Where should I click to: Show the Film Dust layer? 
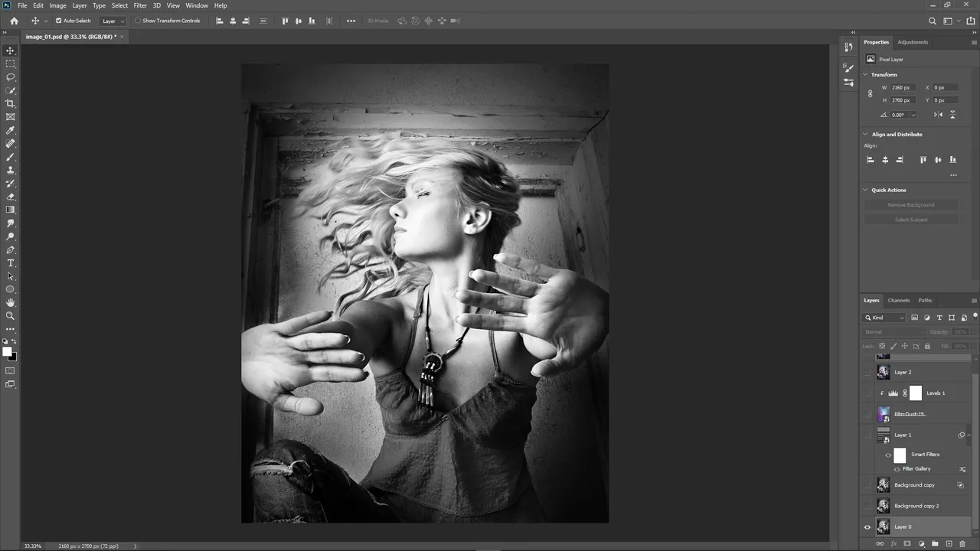(x=867, y=414)
